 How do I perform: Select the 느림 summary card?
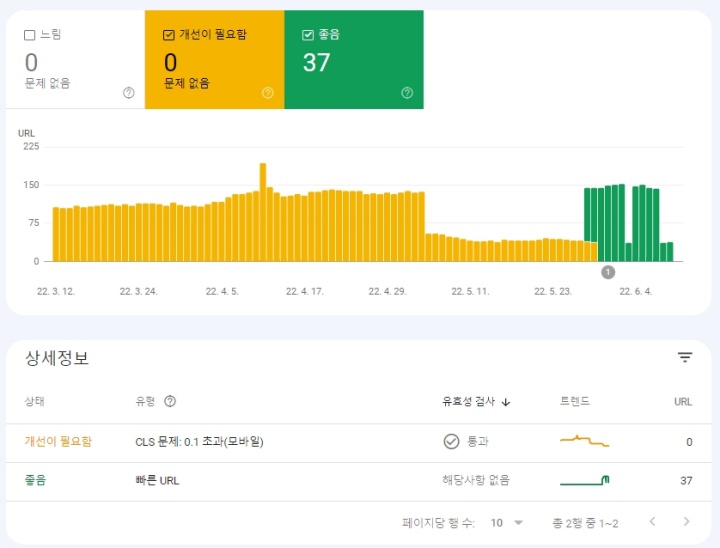point(75,59)
